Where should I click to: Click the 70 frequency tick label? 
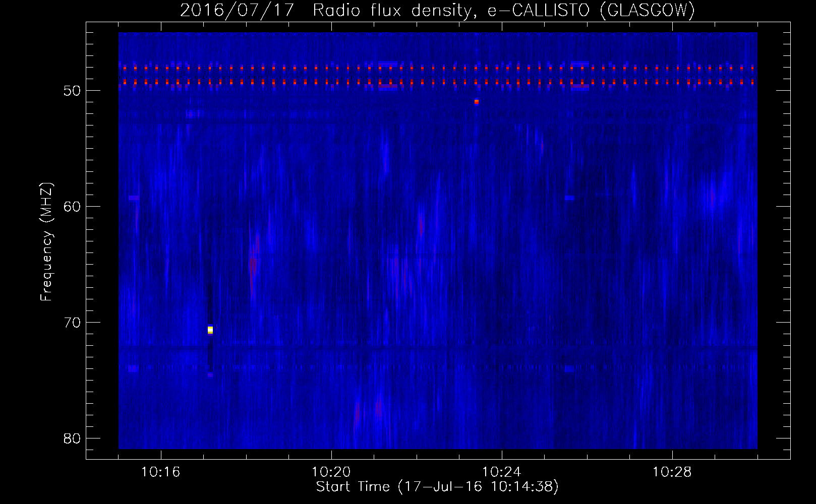[x=72, y=323]
